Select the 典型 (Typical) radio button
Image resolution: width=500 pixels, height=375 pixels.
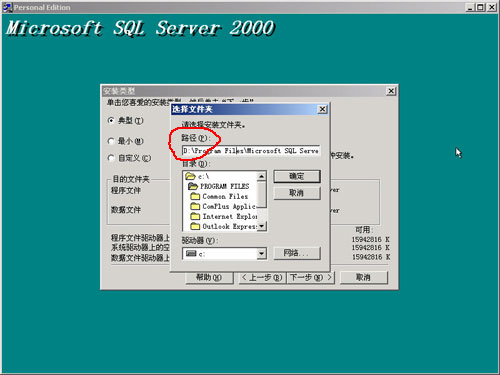point(111,120)
